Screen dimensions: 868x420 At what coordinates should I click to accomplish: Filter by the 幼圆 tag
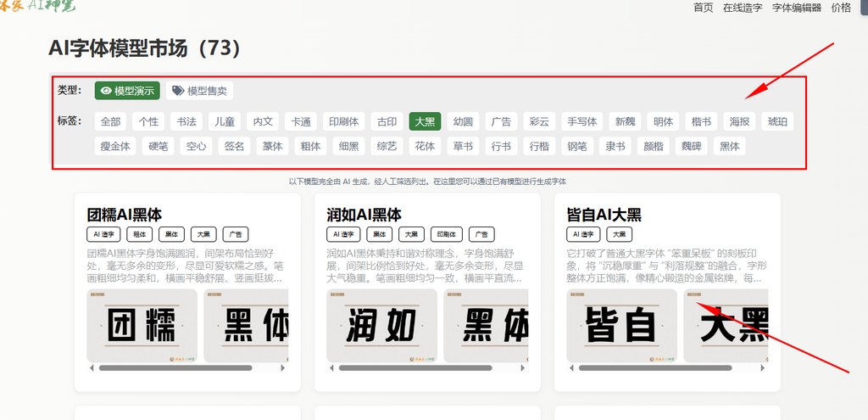tap(464, 121)
